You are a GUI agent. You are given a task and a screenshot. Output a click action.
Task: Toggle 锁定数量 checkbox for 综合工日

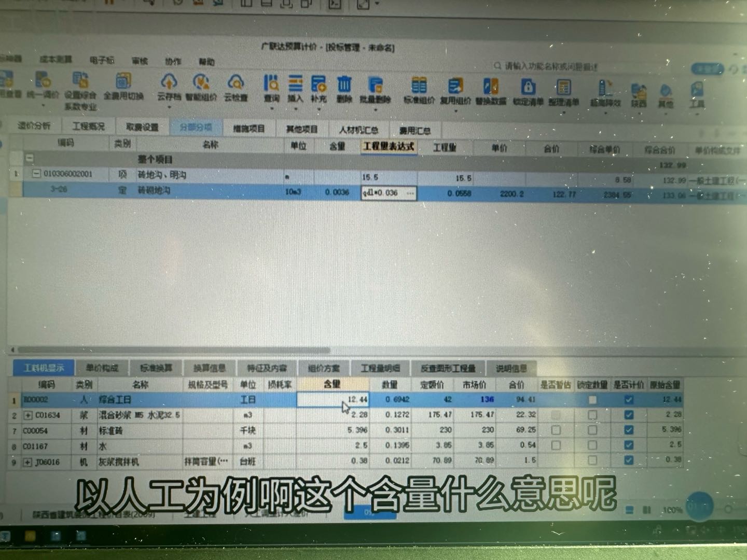[x=592, y=400]
